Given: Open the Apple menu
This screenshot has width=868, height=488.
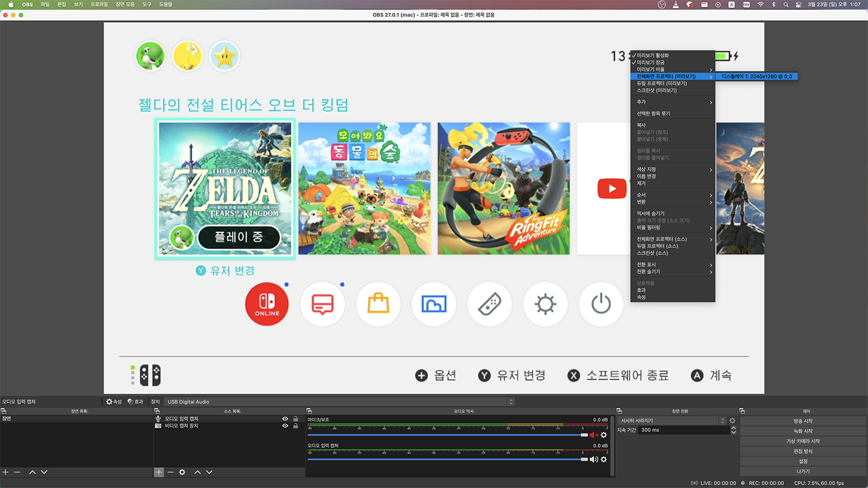Looking at the screenshot, I should pyautogui.click(x=10, y=4).
